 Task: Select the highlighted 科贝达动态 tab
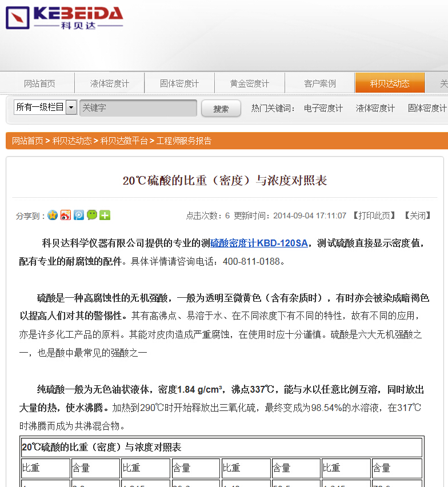tap(390, 83)
